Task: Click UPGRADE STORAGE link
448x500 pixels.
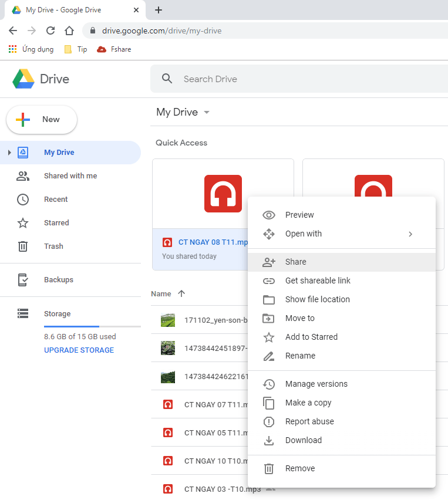Action: point(79,350)
